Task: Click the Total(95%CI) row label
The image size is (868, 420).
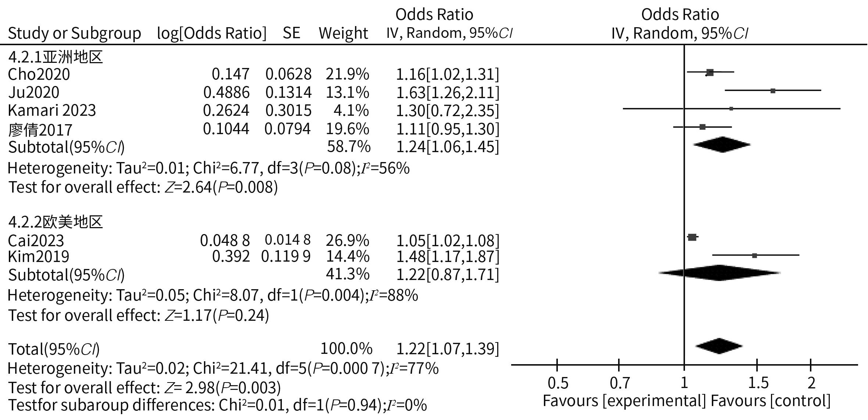Action: (54, 349)
